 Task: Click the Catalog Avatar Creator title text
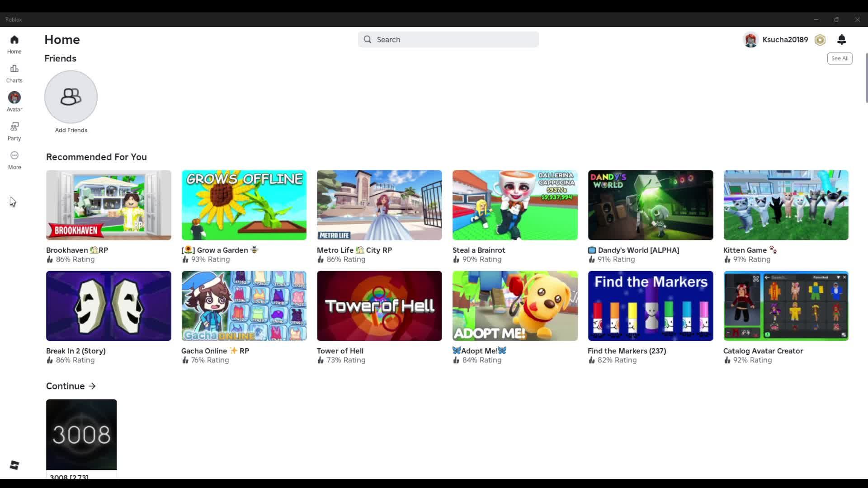[x=763, y=351]
